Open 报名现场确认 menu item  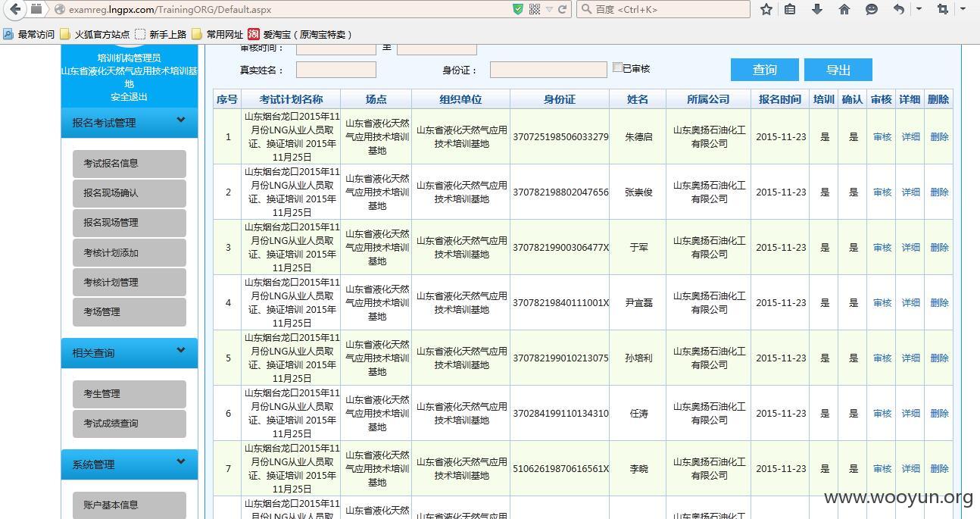click(x=130, y=193)
